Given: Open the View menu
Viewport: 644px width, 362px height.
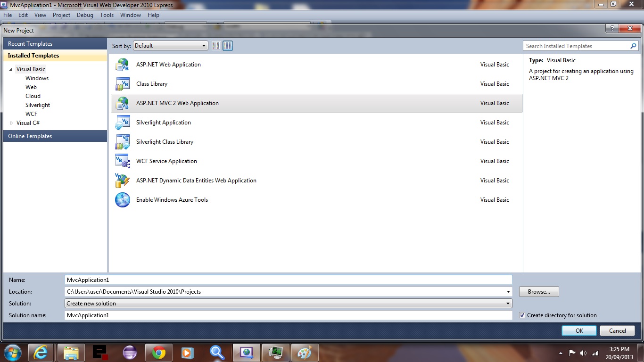Looking at the screenshot, I should (40, 15).
